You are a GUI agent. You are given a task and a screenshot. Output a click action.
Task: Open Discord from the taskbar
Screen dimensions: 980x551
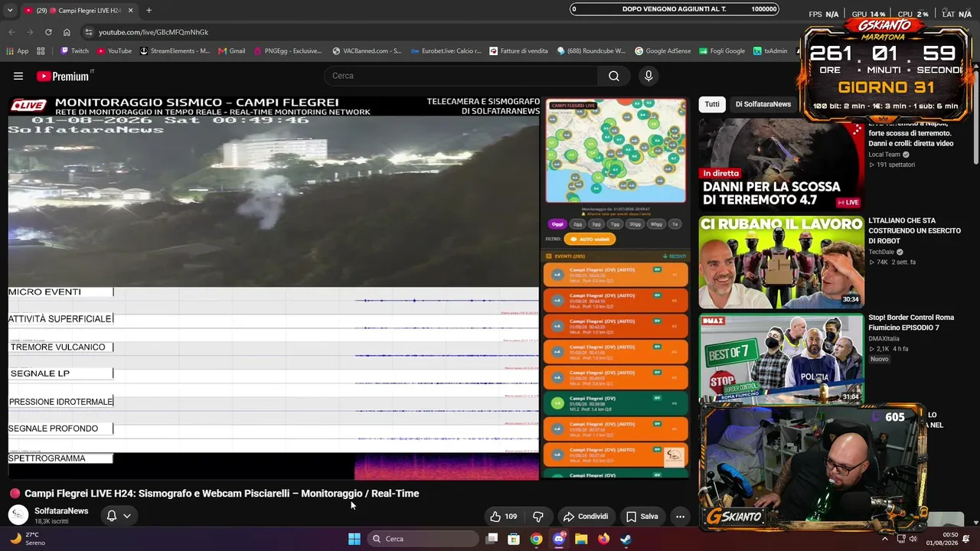tap(559, 539)
